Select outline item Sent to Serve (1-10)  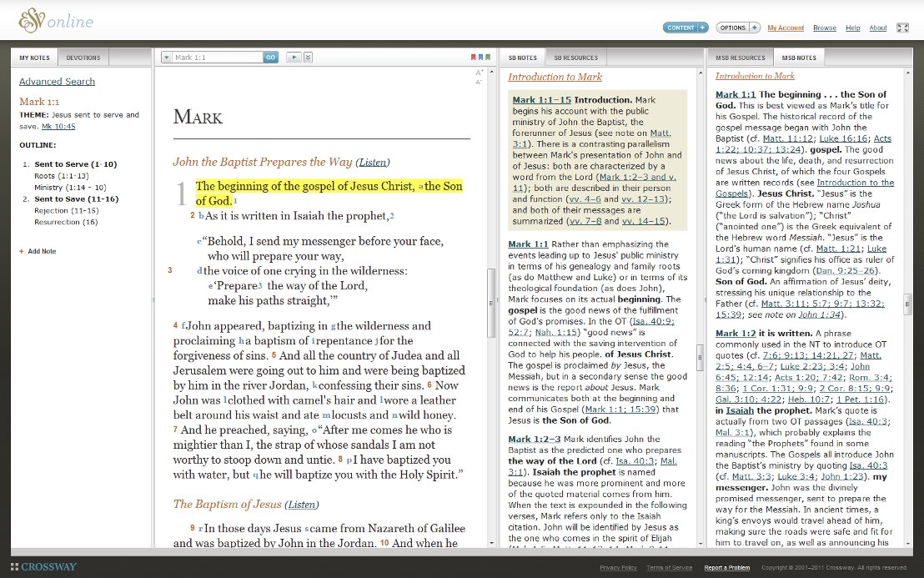pos(75,164)
